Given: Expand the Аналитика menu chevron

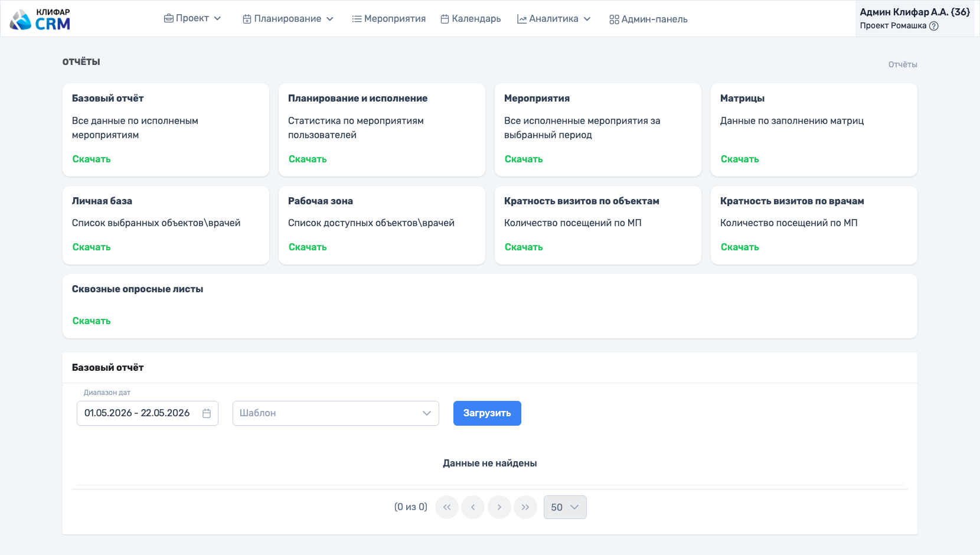Looking at the screenshot, I should coord(587,19).
